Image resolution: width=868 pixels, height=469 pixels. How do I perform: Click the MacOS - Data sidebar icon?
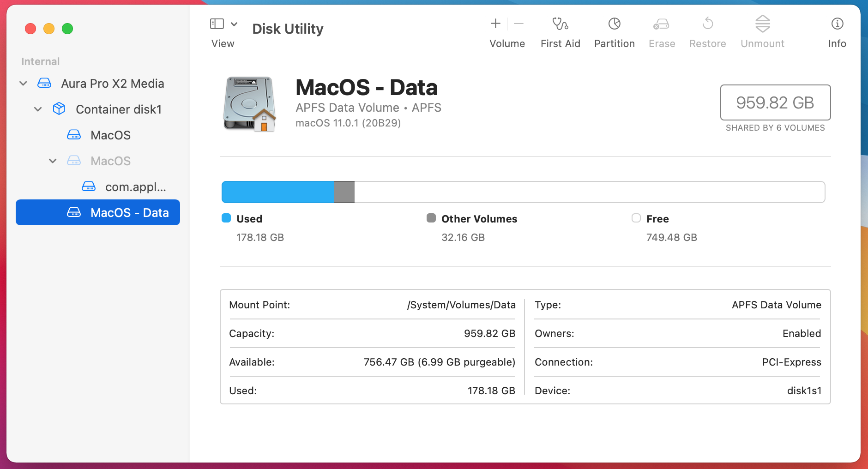coord(74,212)
